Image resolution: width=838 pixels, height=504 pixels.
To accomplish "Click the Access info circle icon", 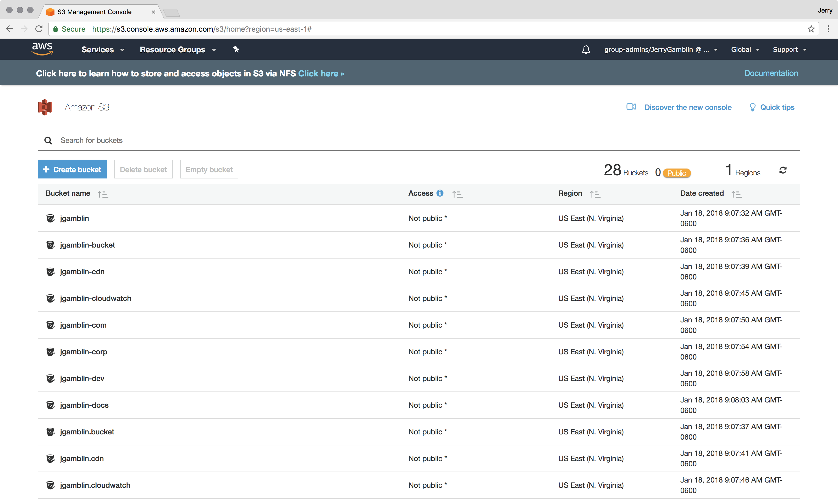I will click(x=440, y=193).
